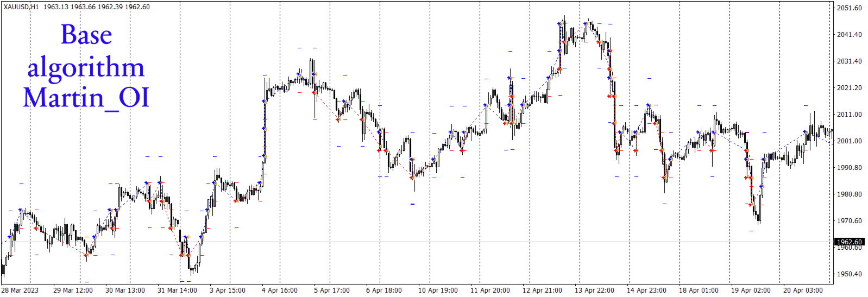Click price scale value 2031.40
This screenshot has width=868, height=297.
point(849,61)
